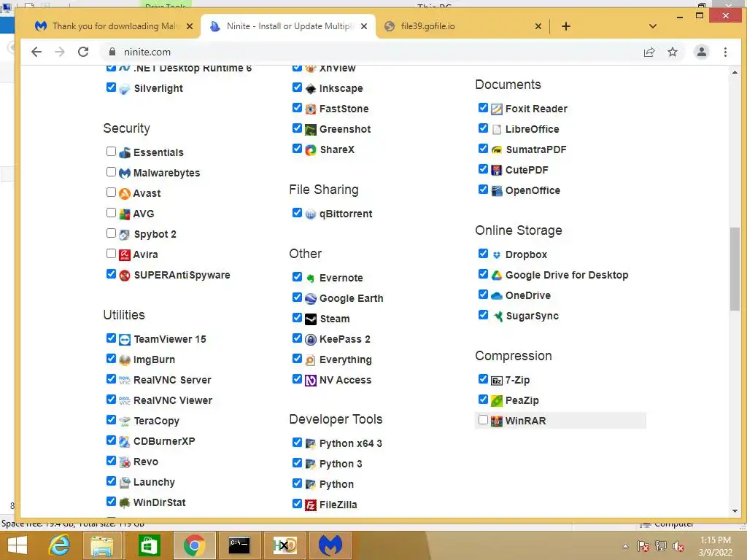Click the SUPERAntiSpyware icon

pos(124,275)
